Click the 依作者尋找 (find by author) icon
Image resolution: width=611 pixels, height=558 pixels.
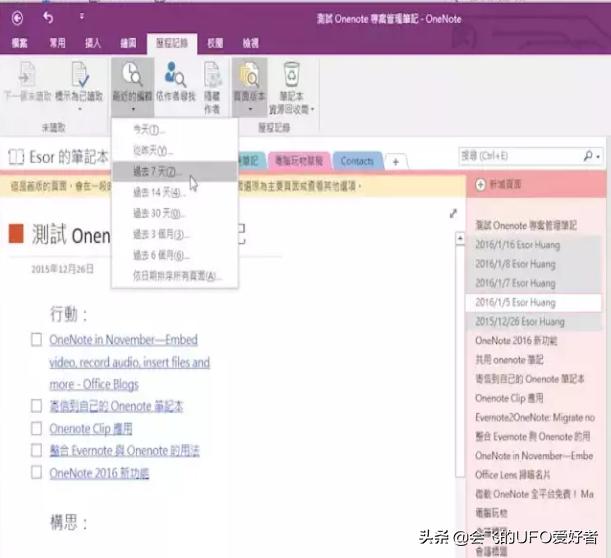point(175,74)
